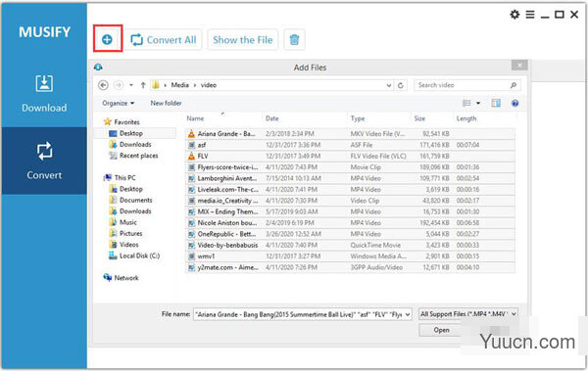Open the Download section in sidebar
Image resolution: width=588 pixels, height=371 pixels.
[44, 94]
